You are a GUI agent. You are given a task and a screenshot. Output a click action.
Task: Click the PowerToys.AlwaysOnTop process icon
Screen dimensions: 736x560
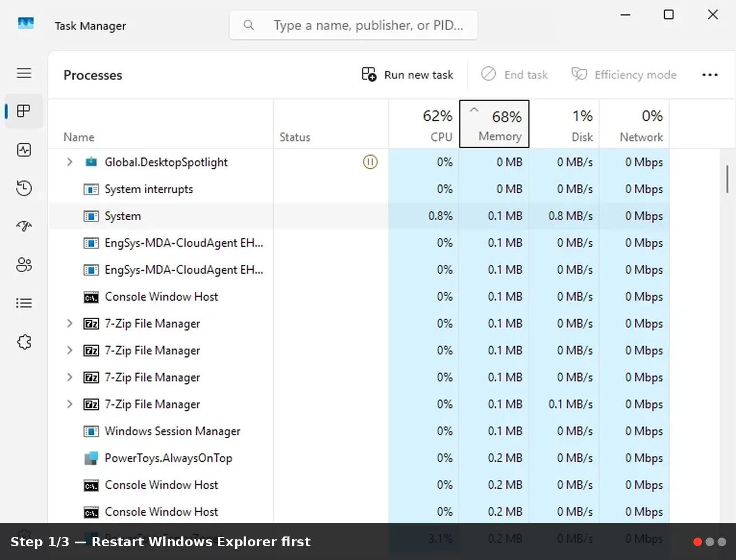click(91, 458)
